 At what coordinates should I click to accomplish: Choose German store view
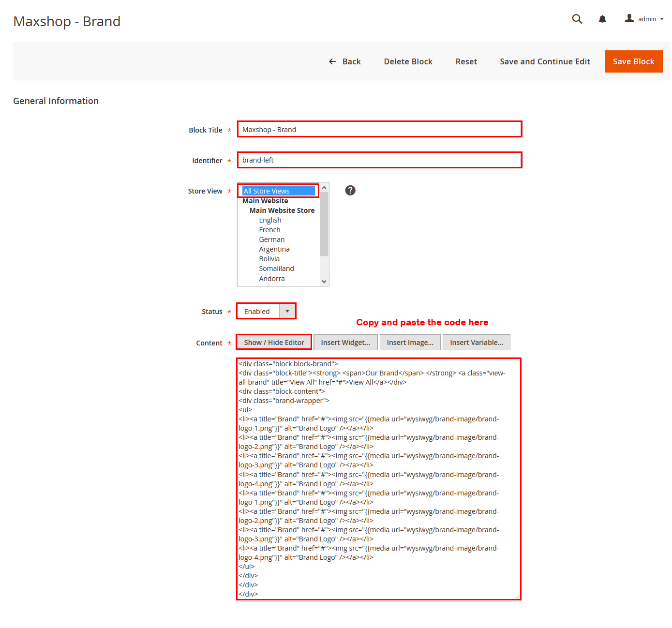[271, 239]
